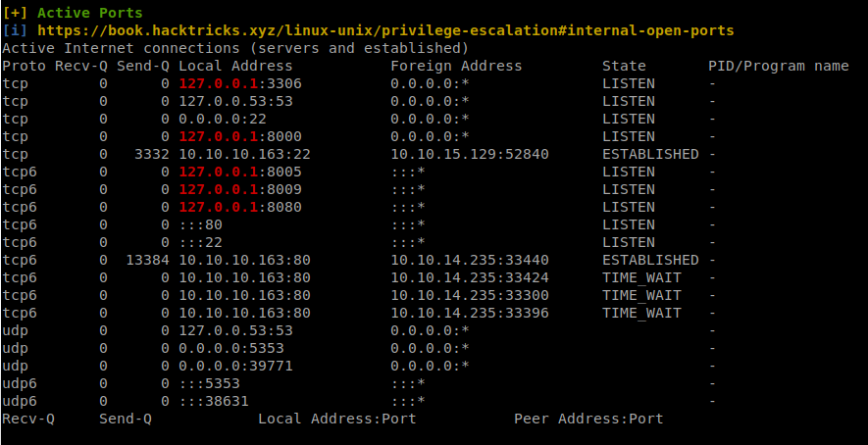Image resolution: width=868 pixels, height=445 pixels.
Task: Click the "Peer Address:Port" text at bottom
Action: coord(588,419)
